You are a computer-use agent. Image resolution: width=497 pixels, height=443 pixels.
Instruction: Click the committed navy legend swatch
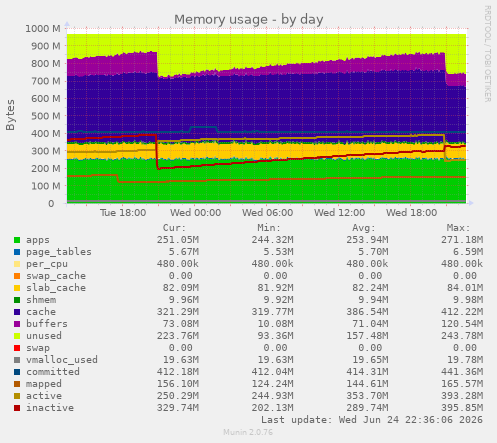click(17, 372)
